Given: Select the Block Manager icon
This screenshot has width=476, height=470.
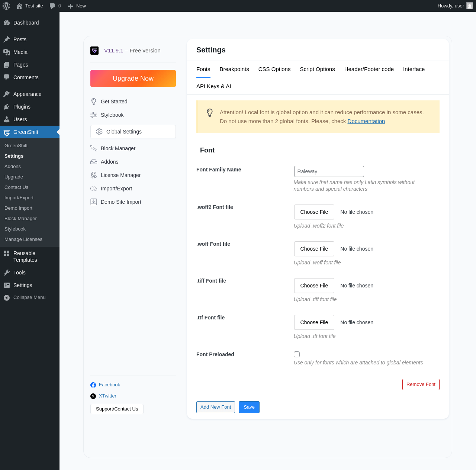Looking at the screenshot, I should pos(94,148).
